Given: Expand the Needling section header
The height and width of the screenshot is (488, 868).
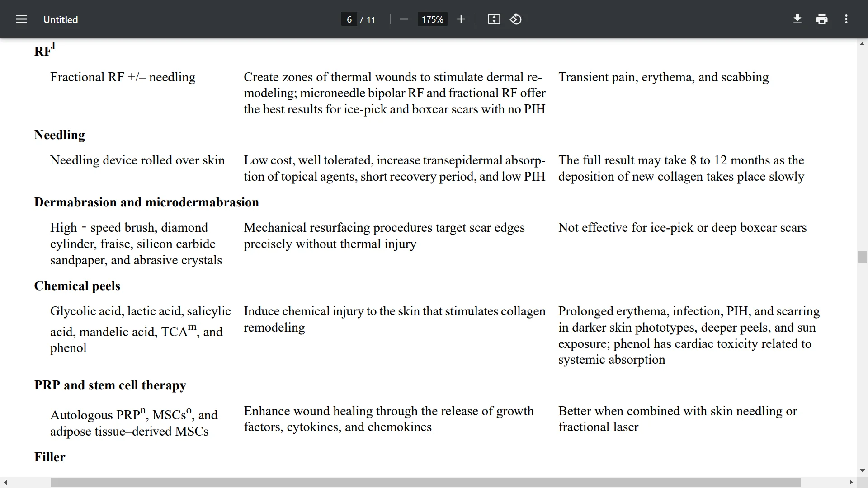Looking at the screenshot, I should point(60,135).
